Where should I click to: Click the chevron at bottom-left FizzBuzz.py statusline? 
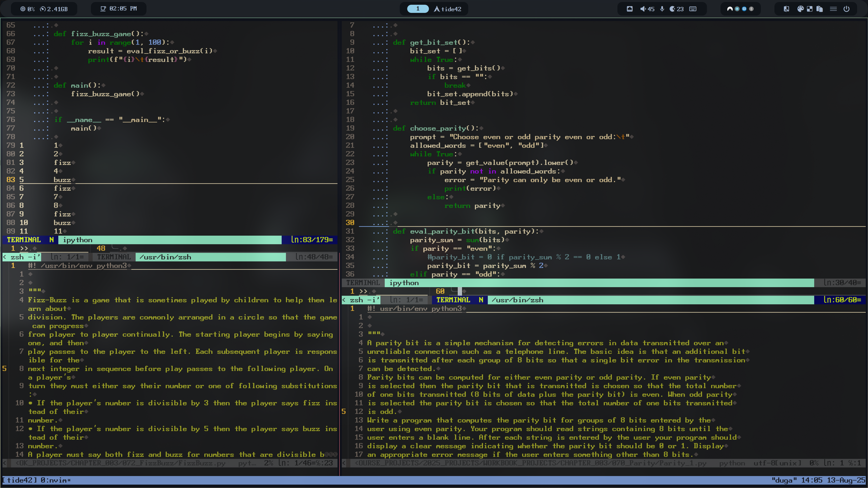4,463
